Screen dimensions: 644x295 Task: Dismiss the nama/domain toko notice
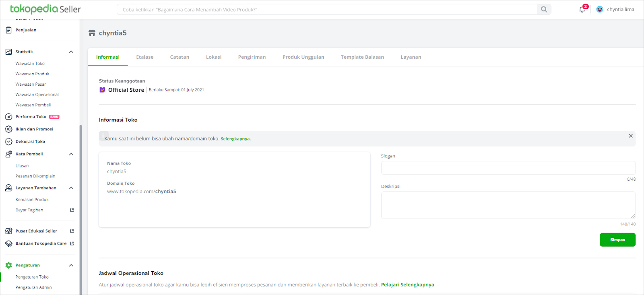click(631, 136)
